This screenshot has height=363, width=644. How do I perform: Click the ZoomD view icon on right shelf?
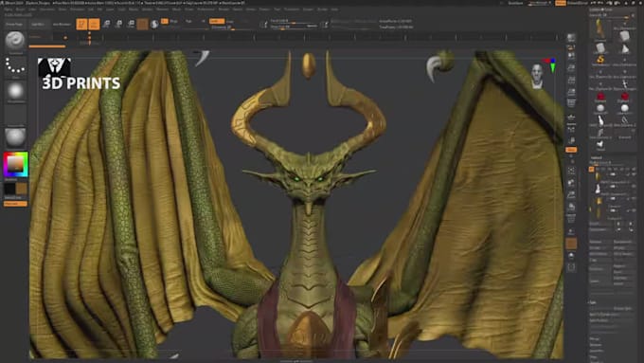tap(571, 195)
